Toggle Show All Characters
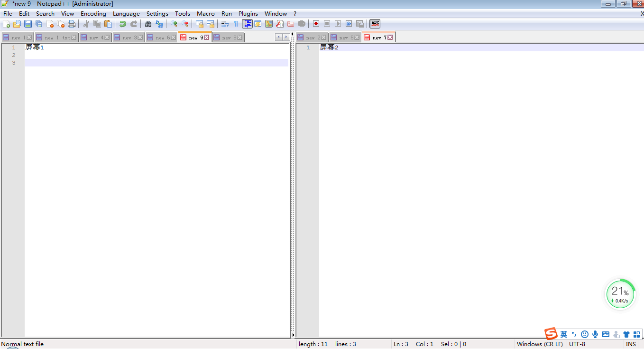 [235, 23]
